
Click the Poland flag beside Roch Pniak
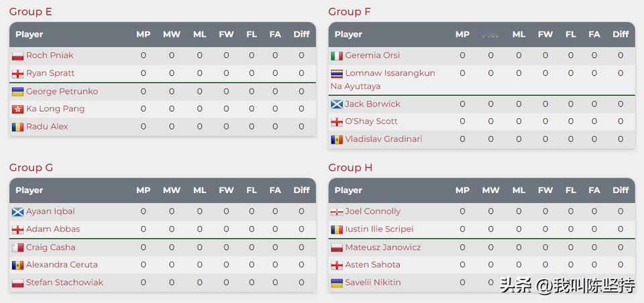(17, 56)
